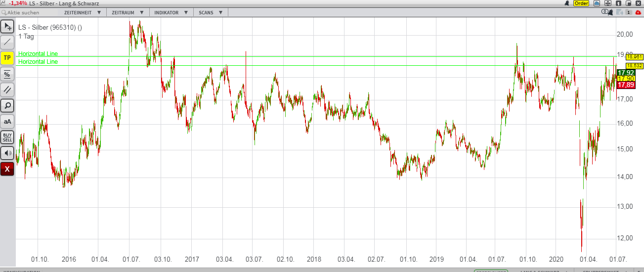The width and height of the screenshot is (644, 272).
Task: Click the dark number 1 window icon
Action: coord(618,3)
